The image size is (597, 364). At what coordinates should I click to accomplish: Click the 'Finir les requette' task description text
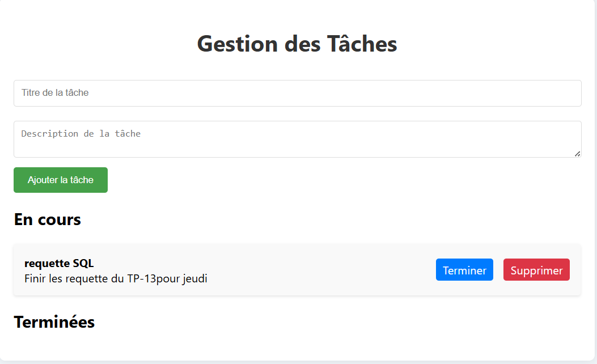(x=116, y=278)
